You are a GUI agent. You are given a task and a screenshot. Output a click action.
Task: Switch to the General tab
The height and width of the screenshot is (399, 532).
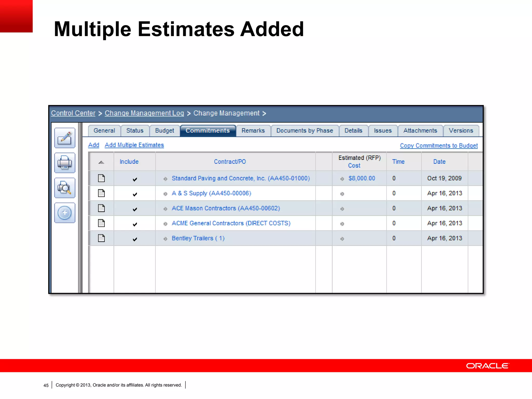[x=104, y=131]
